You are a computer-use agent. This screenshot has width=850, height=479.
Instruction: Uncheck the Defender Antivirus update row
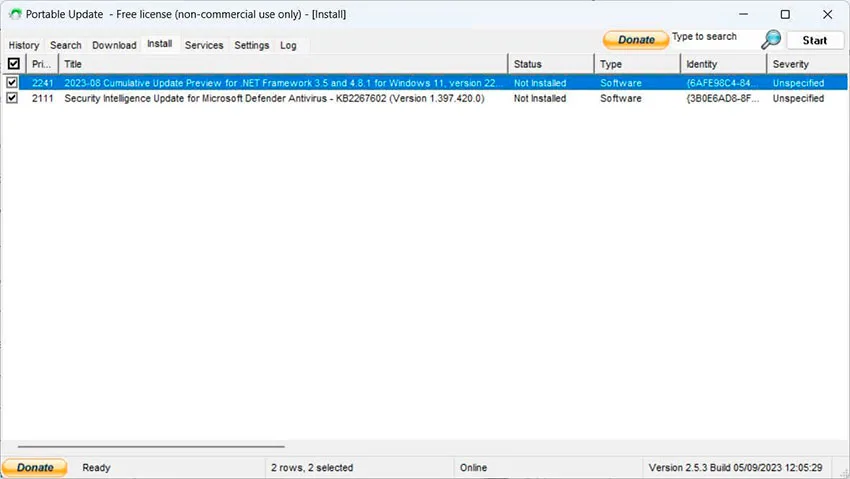tap(11, 98)
